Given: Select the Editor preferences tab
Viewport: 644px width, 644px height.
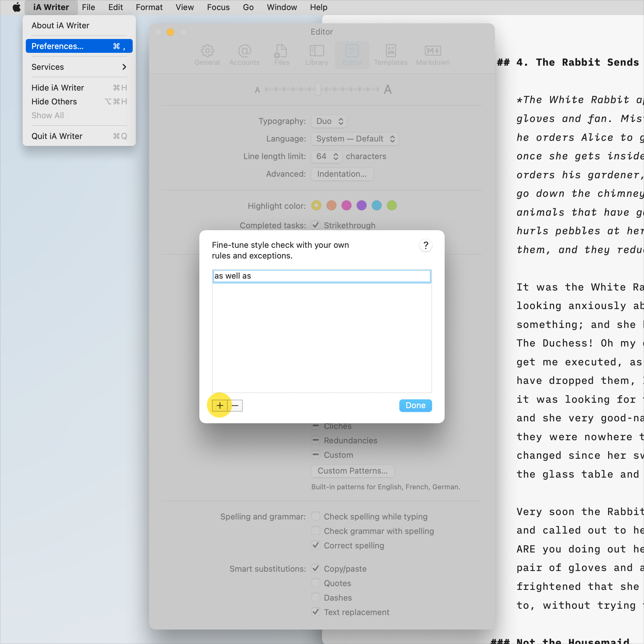Looking at the screenshot, I should (352, 55).
